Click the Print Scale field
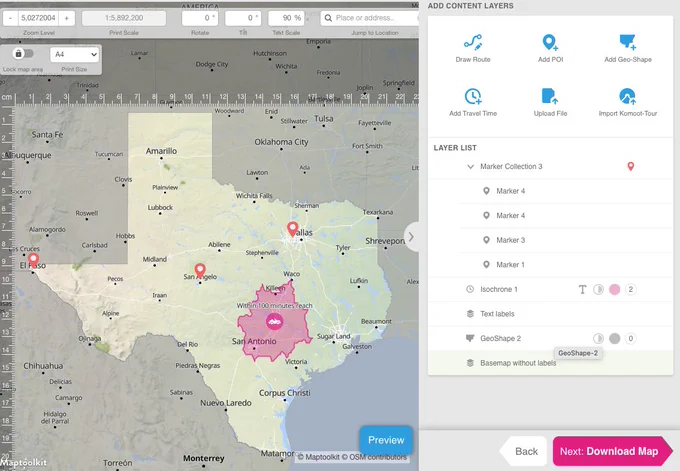The width and height of the screenshot is (680, 471). coord(124,18)
